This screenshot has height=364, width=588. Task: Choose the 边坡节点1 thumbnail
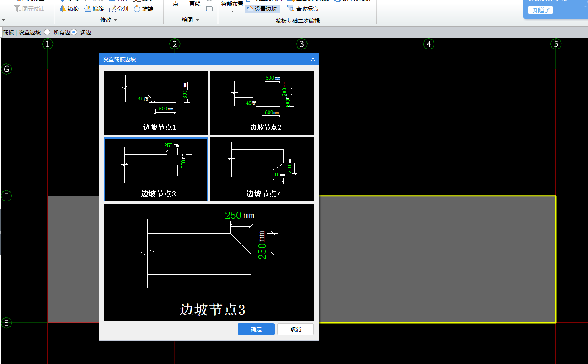pos(156,102)
